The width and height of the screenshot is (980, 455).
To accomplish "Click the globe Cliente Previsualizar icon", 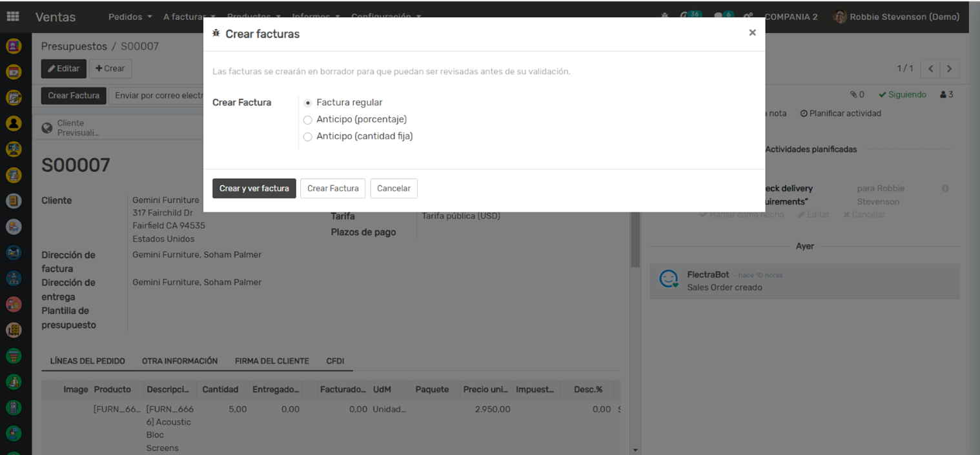I will pos(47,128).
